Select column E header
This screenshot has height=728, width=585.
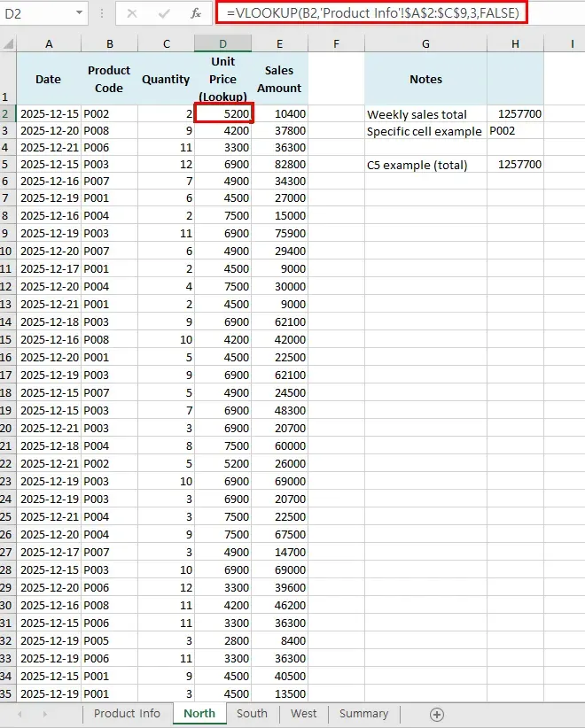(x=279, y=43)
